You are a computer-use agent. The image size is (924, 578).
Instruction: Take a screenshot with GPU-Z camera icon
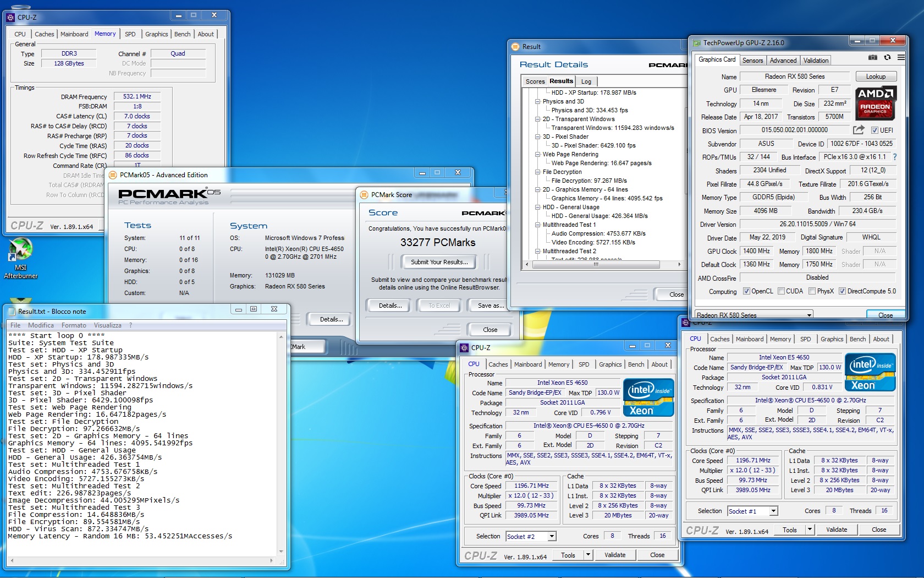pyautogui.click(x=872, y=57)
